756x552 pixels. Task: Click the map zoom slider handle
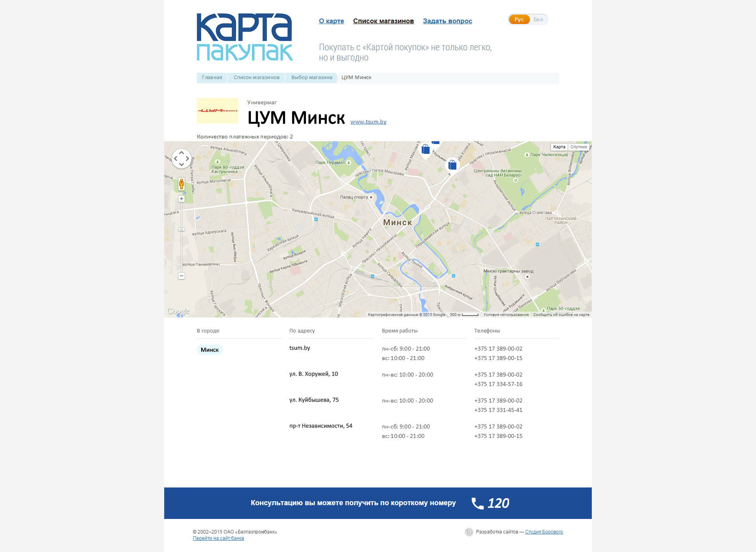click(182, 229)
